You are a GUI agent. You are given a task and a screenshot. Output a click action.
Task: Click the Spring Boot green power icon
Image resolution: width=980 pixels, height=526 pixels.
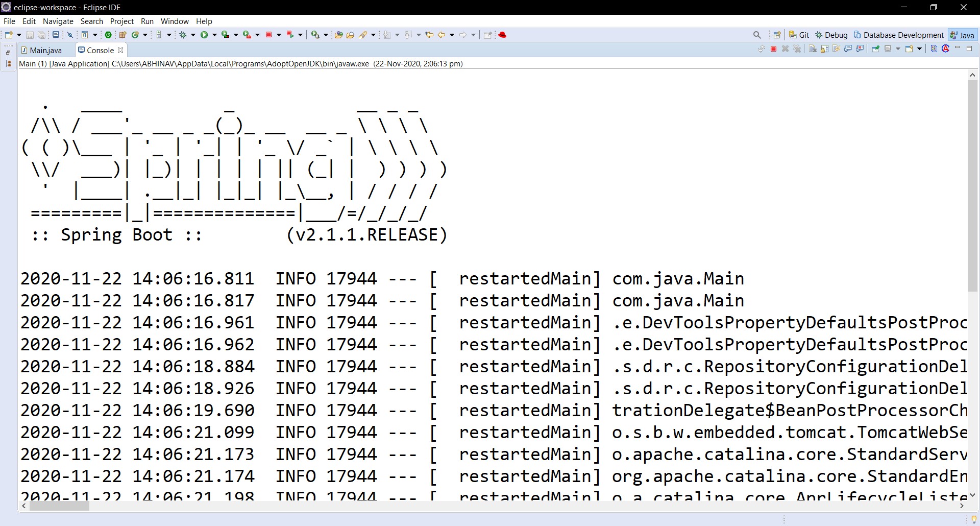[x=108, y=35]
